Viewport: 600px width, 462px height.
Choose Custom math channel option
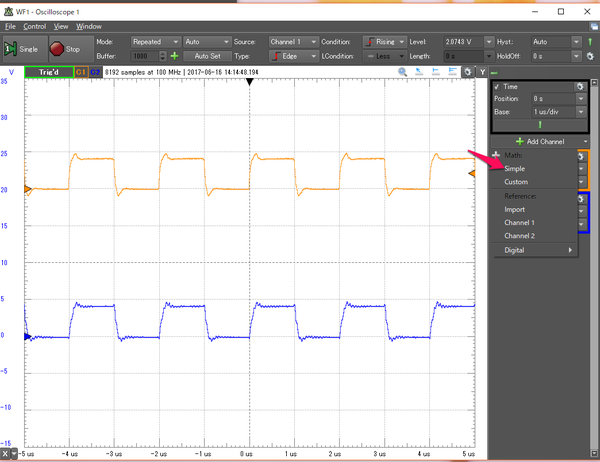[516, 182]
